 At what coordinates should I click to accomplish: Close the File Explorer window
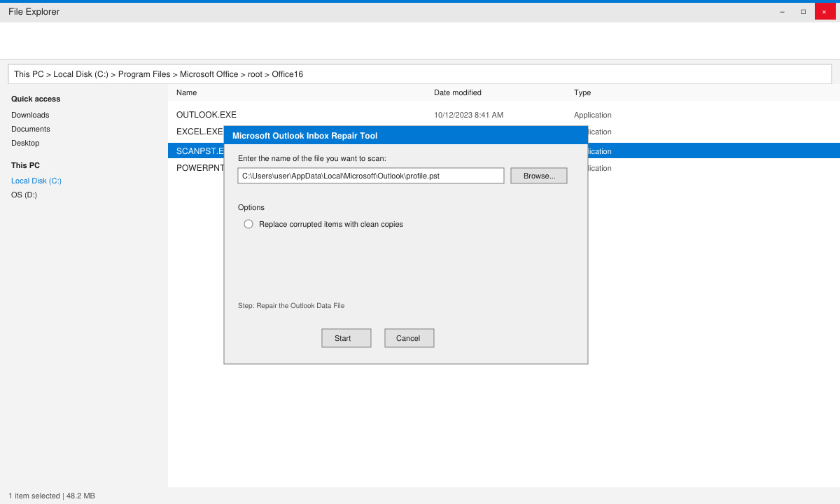[825, 12]
